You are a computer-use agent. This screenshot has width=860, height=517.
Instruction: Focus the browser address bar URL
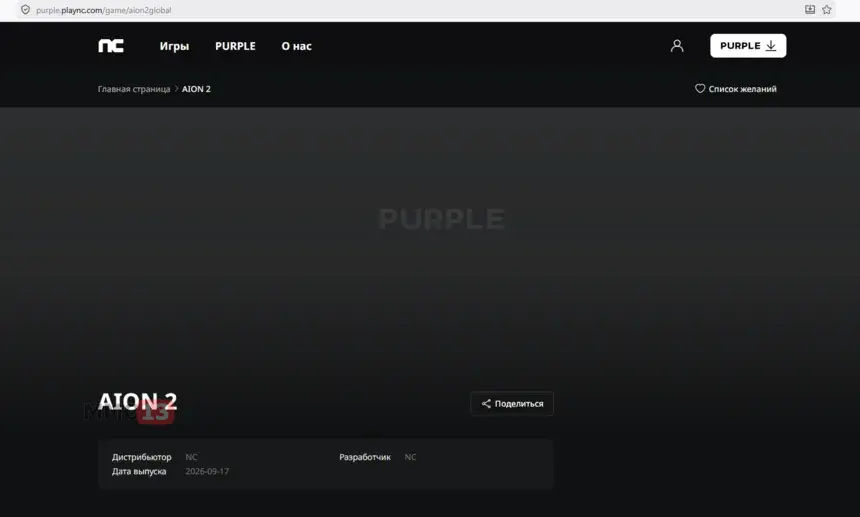click(x=104, y=10)
